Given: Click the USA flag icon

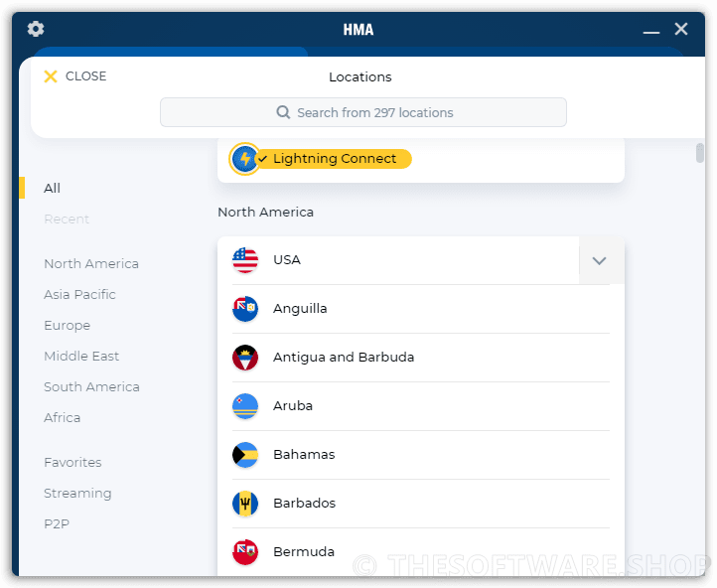Looking at the screenshot, I should pyautogui.click(x=245, y=259).
